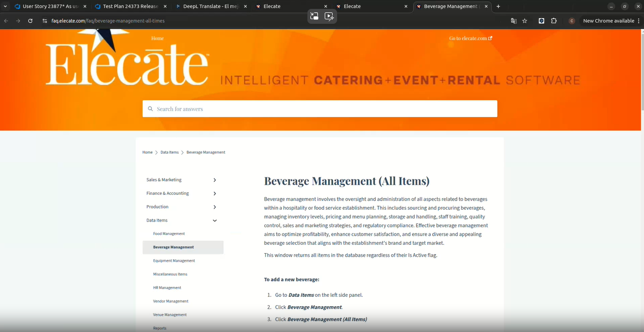
Task: Click Beverage Management in the breadcrumb
Action: (x=206, y=152)
